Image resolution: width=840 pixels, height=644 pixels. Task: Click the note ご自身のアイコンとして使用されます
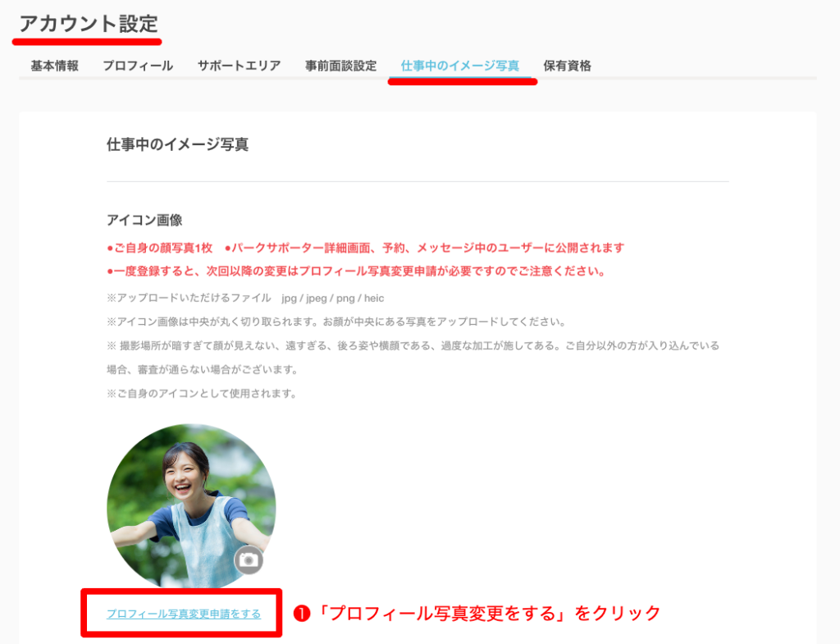coord(202,394)
